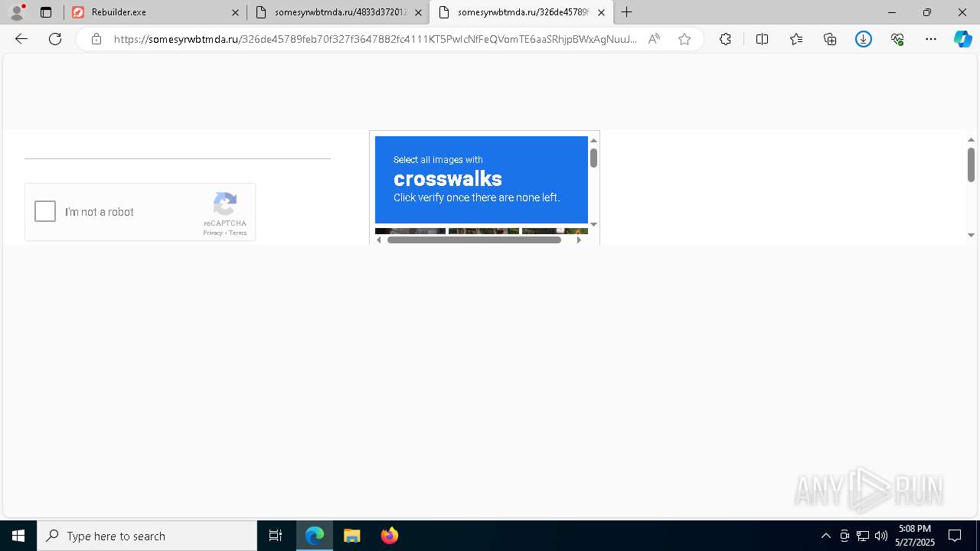
Task: Open a new browser tab
Action: pyautogui.click(x=626, y=12)
